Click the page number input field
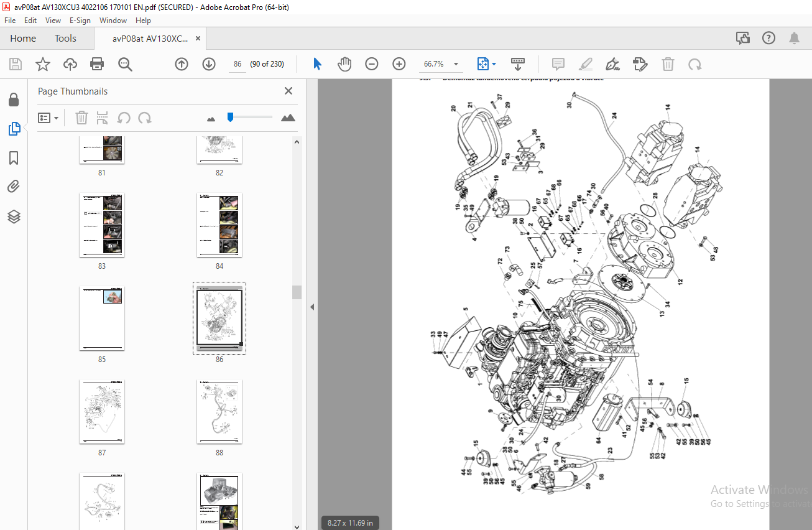 tap(238, 64)
